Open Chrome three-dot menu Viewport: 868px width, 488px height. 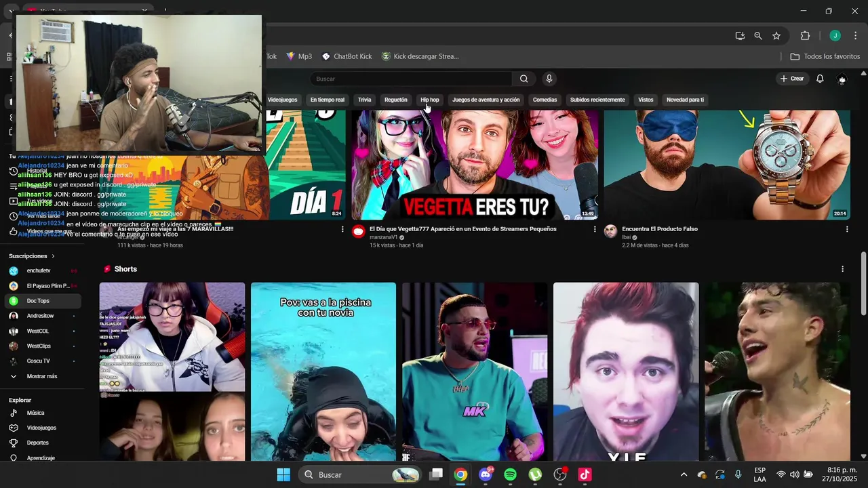855,36
